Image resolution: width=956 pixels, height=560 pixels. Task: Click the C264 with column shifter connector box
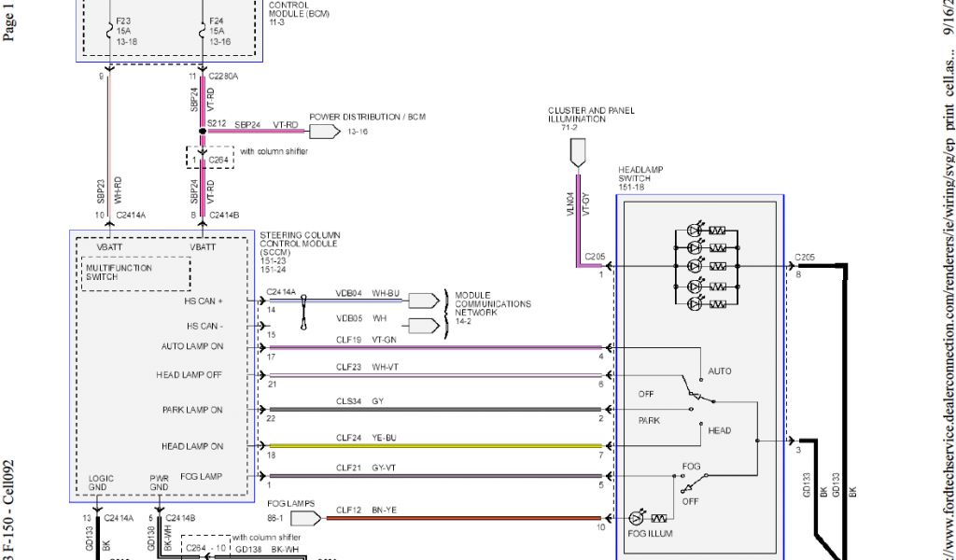pyautogui.click(x=210, y=159)
